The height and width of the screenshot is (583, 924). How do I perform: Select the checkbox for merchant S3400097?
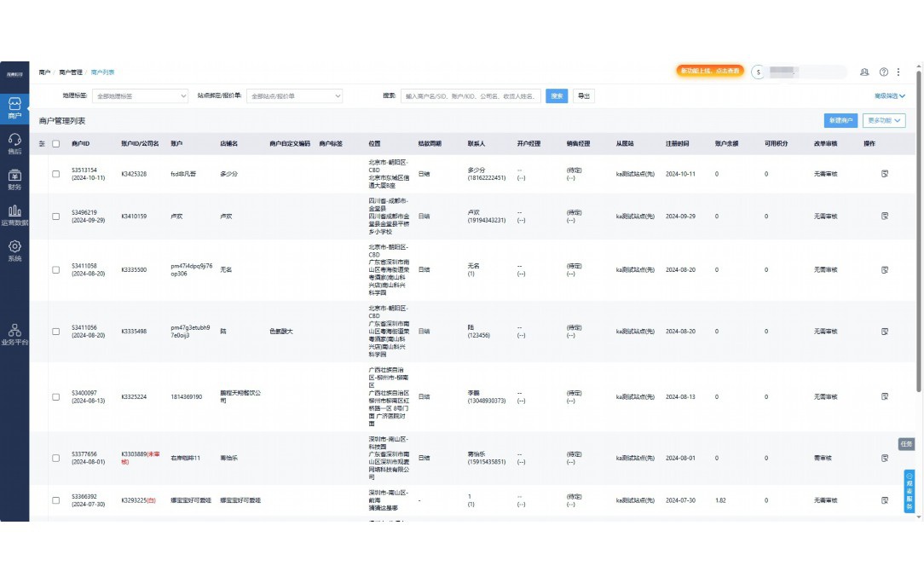coord(56,397)
